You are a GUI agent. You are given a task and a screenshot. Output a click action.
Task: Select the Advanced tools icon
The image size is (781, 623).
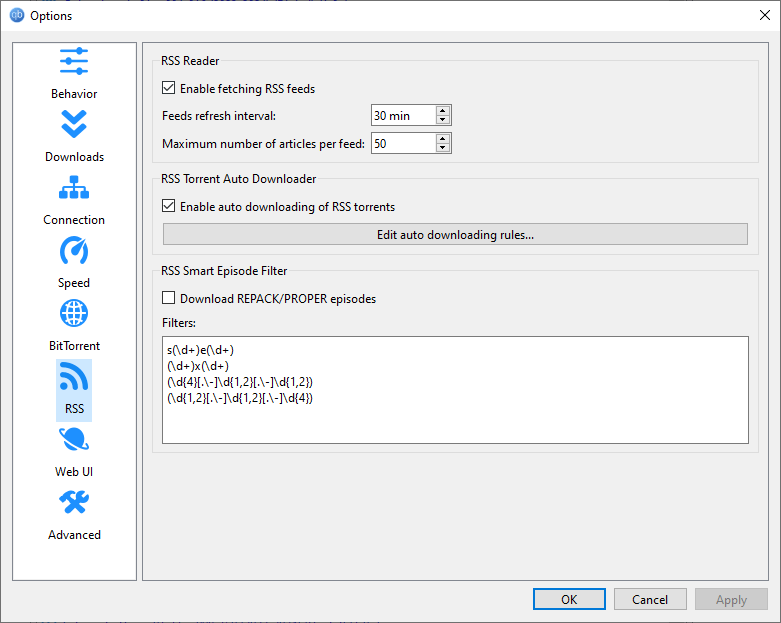(74, 503)
